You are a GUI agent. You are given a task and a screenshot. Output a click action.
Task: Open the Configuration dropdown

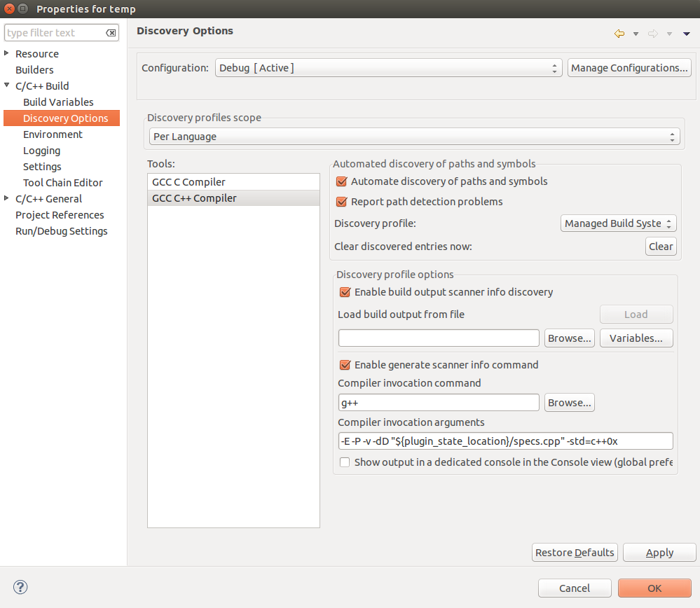click(388, 68)
